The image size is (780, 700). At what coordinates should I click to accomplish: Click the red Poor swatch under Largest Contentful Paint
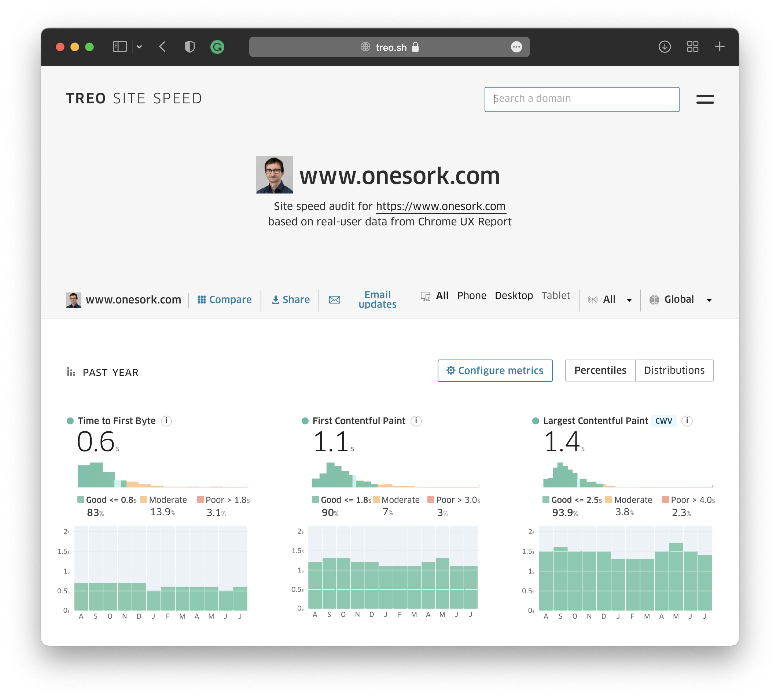[x=665, y=499]
